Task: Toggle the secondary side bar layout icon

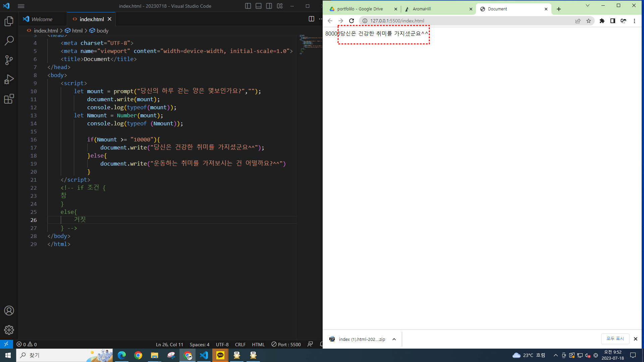Action: (x=269, y=6)
